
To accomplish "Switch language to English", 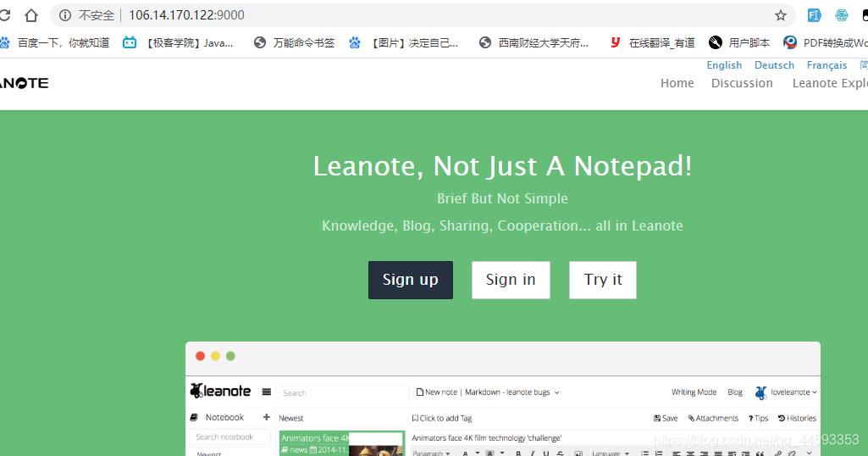I will 724,64.
